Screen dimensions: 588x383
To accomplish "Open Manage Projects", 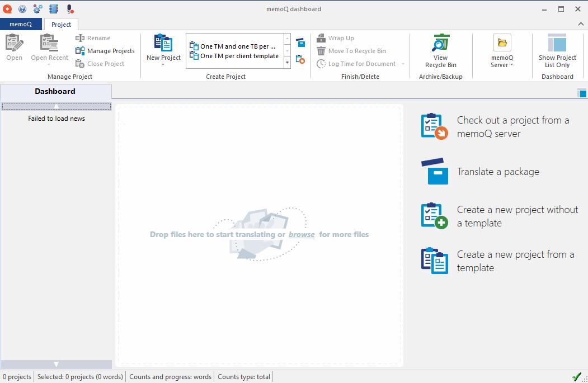I will [105, 51].
